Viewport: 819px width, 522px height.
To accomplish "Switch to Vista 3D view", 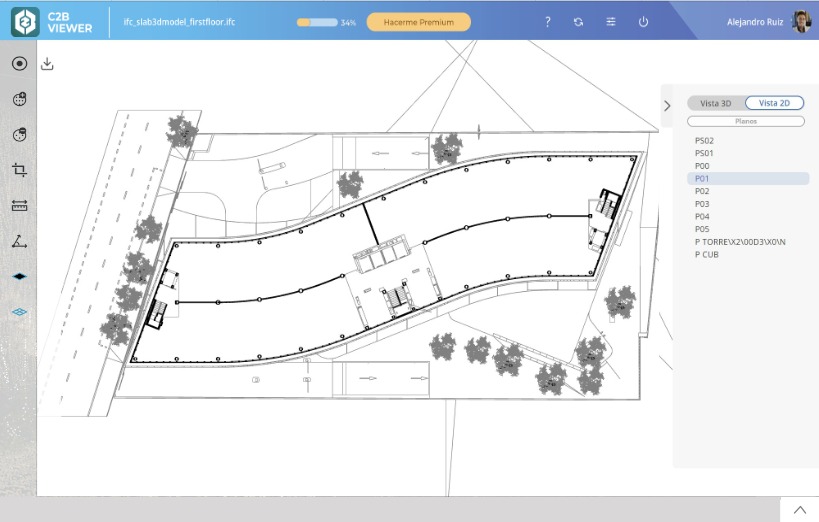I will click(x=716, y=103).
